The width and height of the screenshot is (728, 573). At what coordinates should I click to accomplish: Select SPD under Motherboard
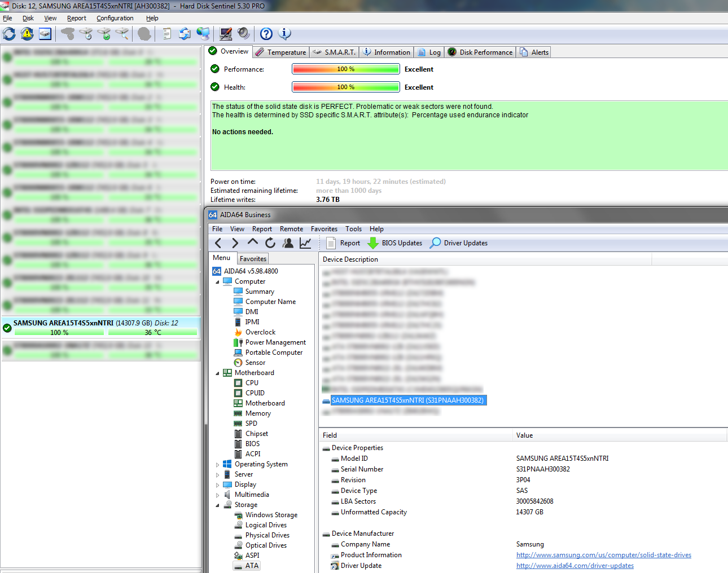pos(245,424)
